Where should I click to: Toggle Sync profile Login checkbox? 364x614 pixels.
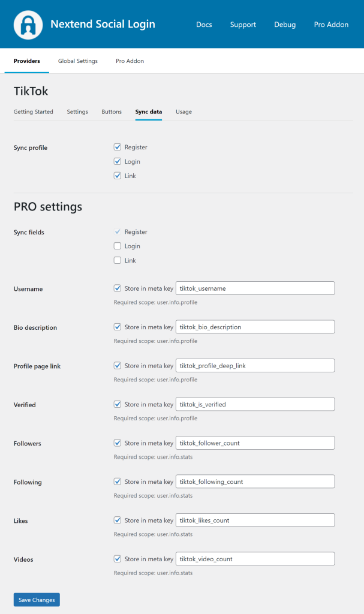[118, 161]
